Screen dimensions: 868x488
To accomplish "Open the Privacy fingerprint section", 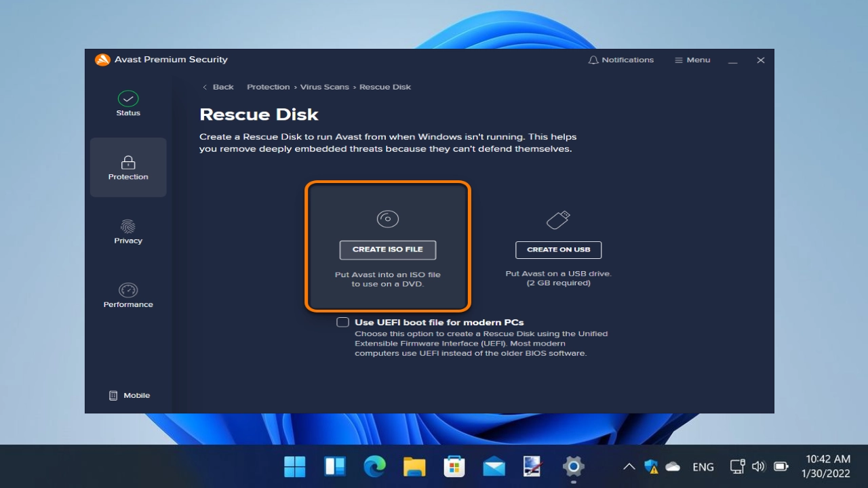I will tap(128, 231).
